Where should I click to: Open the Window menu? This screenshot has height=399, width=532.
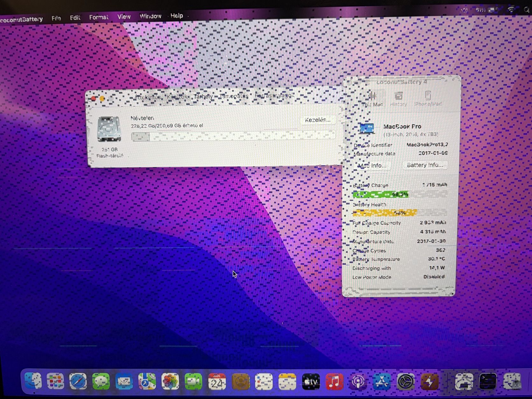(x=150, y=16)
